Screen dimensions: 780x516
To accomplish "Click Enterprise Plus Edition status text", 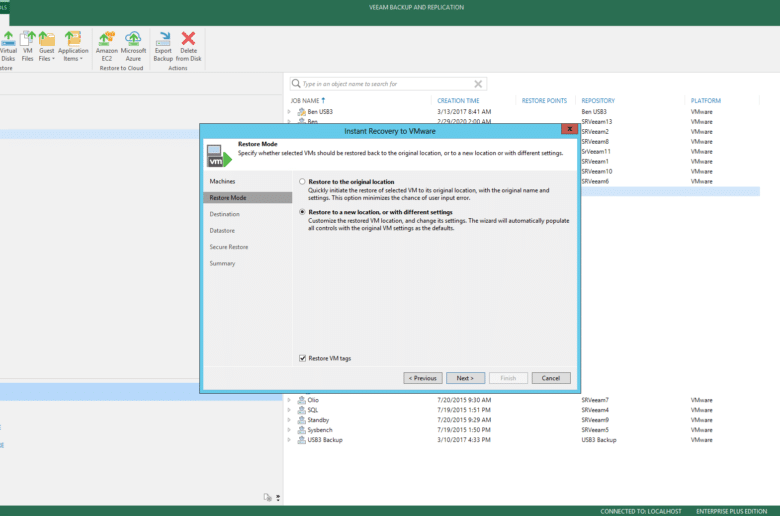I will point(731,511).
